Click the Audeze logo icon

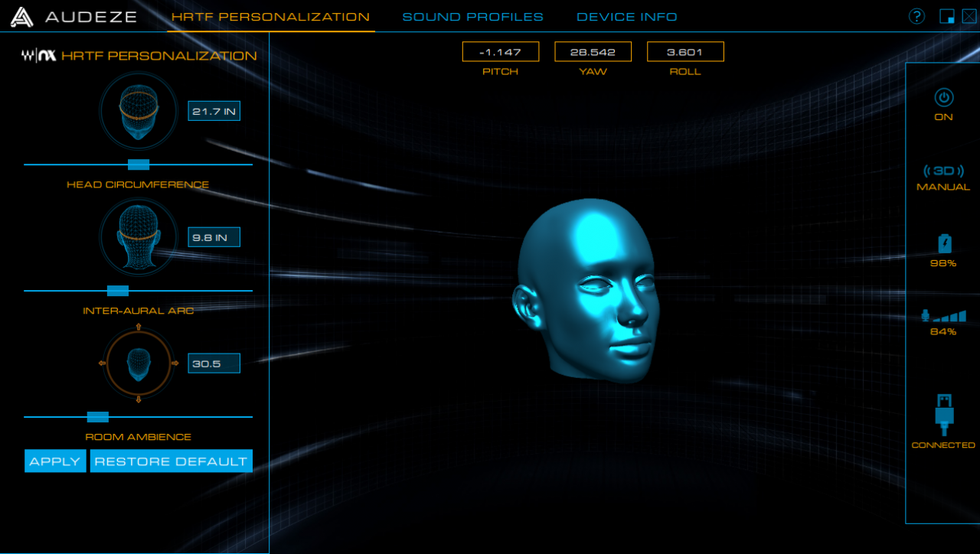pos(21,16)
